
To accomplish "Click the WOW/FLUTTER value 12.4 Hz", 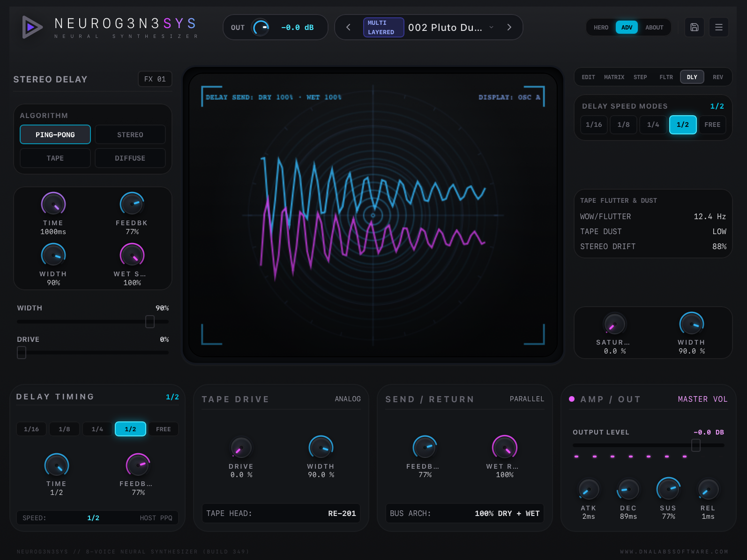I will 710,216.
